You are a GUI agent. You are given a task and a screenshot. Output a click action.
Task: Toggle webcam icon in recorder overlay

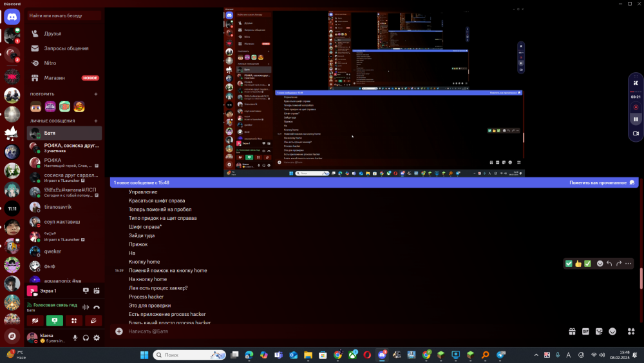point(636,133)
